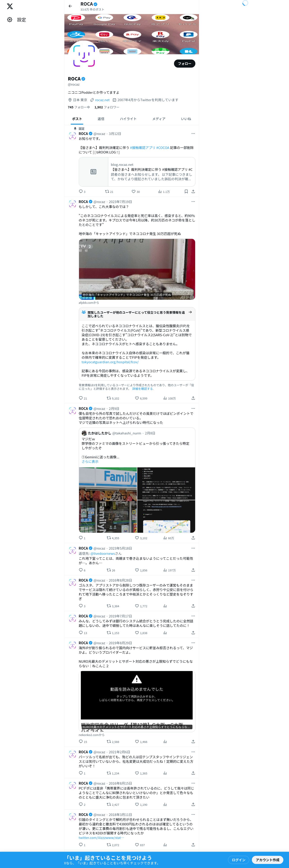
Task: Open tokyocatguardian.org link in the note
Action: pos(110,362)
